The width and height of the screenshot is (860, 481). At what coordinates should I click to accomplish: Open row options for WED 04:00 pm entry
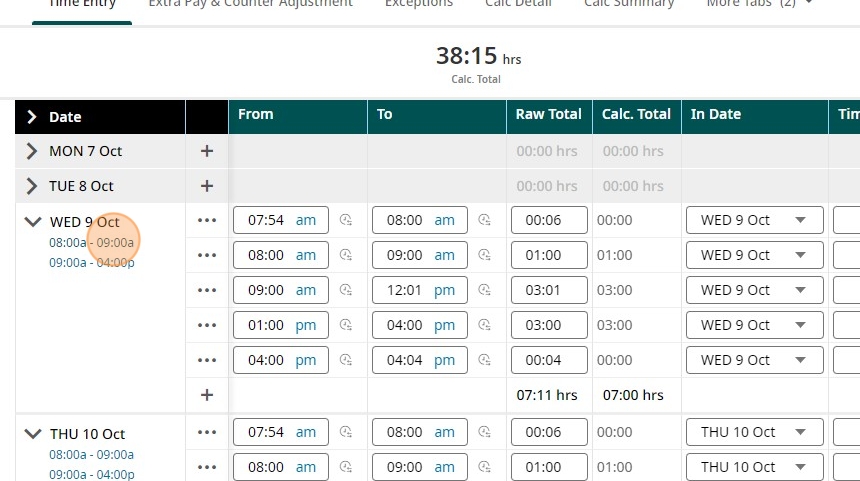tap(207, 360)
